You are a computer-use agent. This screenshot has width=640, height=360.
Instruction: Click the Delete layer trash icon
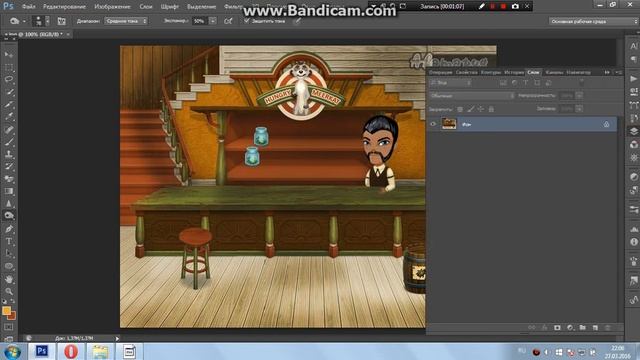[x=608, y=328]
